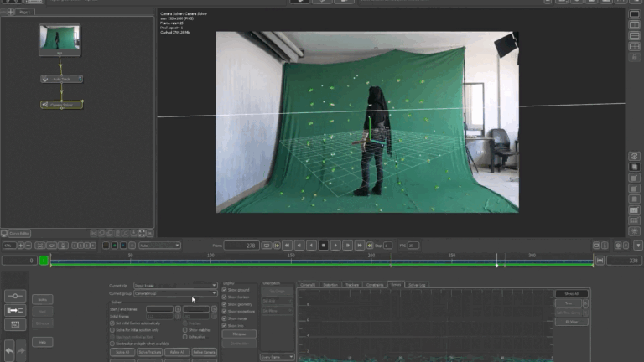This screenshot has height=362, width=644.
Task: Select the Auto Track node
Action: [x=61, y=79]
